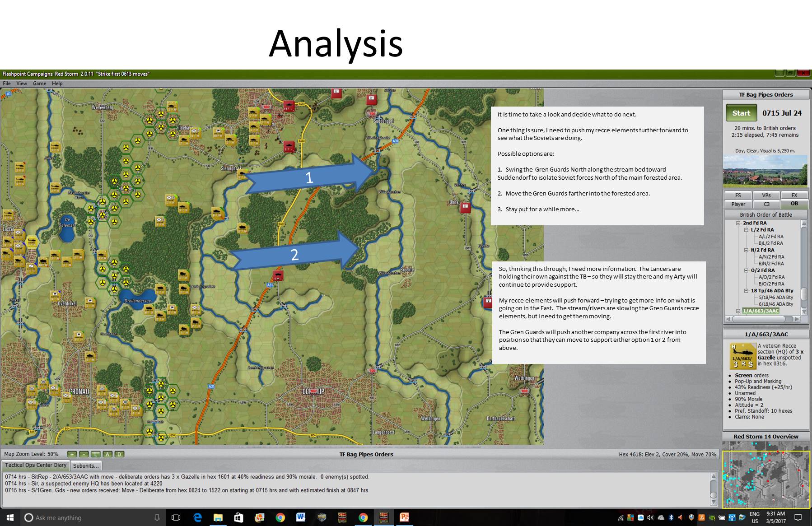
Task: Click the A map zoom button
Action: click(x=107, y=454)
